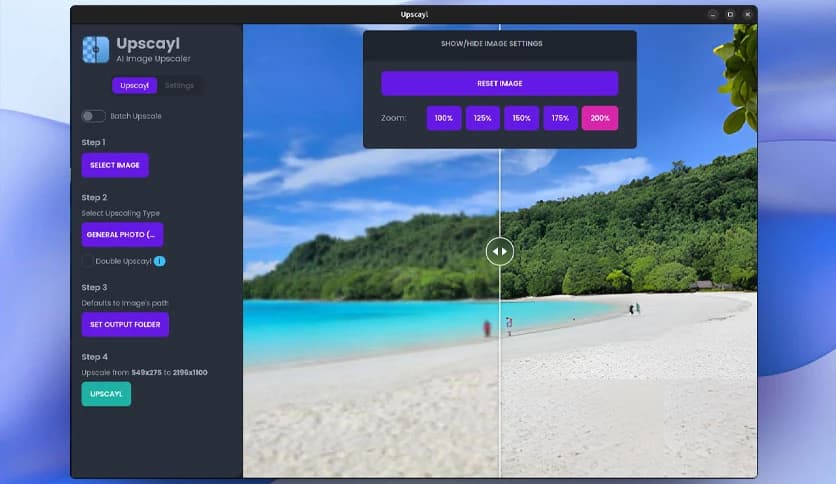Start upscaling with the green Upscayl button
Image resolution: width=836 pixels, height=484 pixels.
pos(106,394)
